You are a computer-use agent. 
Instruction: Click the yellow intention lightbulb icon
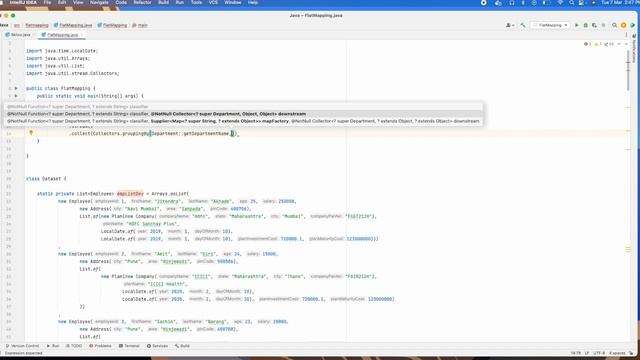pyautogui.click(x=31, y=133)
